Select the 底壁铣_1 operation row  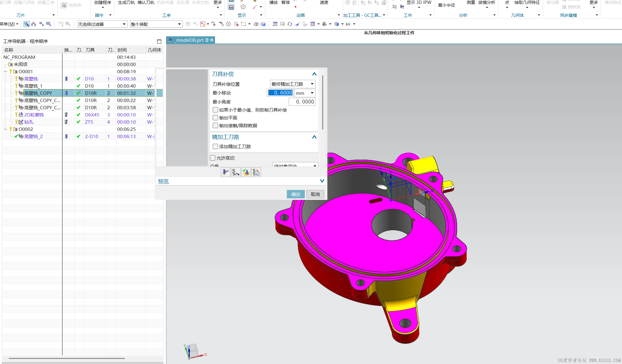click(x=82, y=86)
